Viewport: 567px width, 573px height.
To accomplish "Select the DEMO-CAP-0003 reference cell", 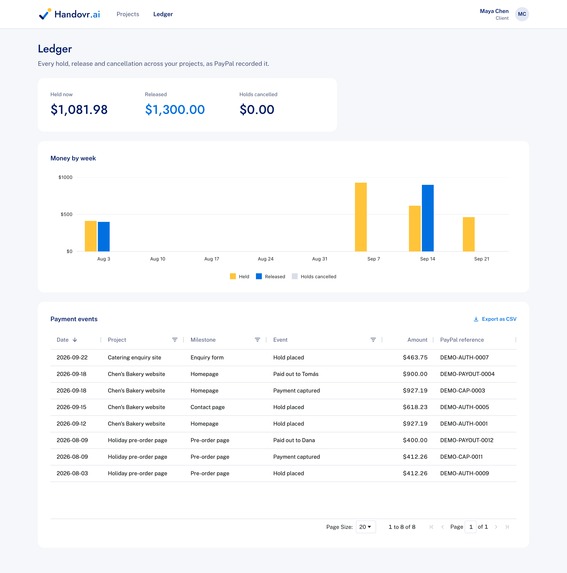I will (462, 390).
